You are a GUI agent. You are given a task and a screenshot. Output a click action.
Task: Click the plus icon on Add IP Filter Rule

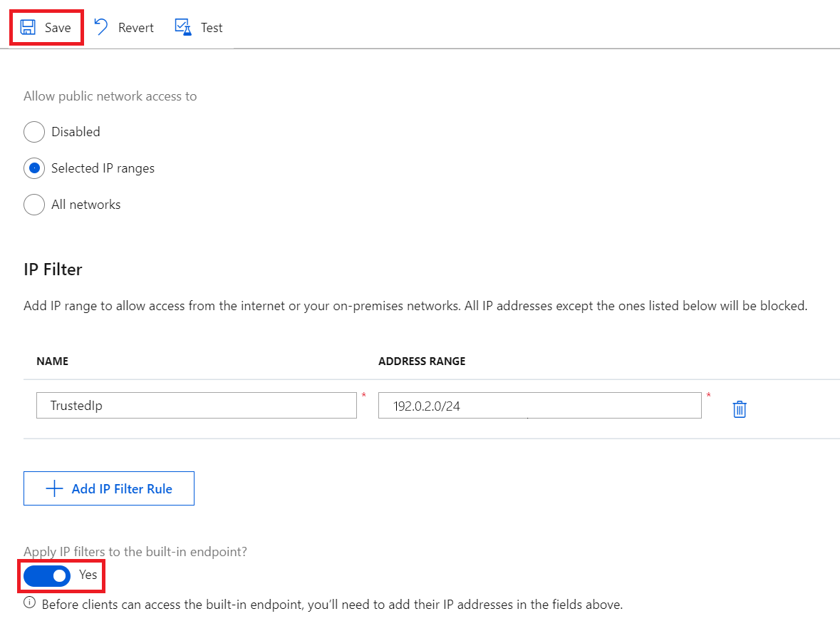click(x=53, y=488)
